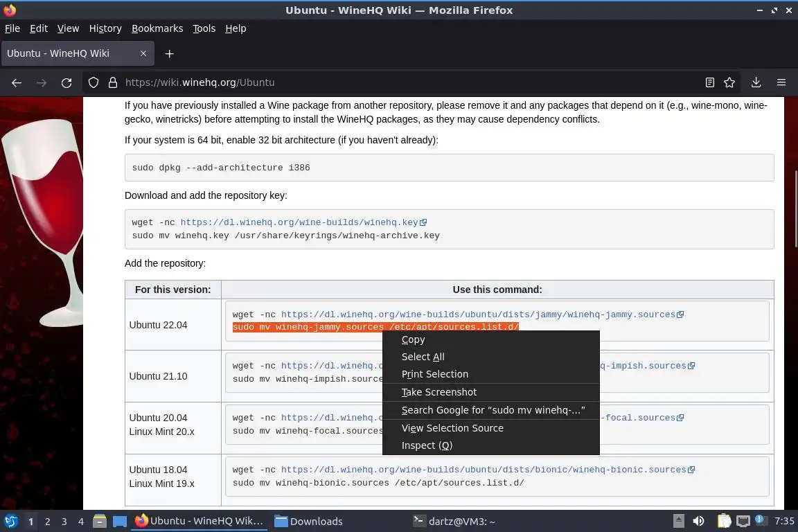798x532 pixels.
Task: Open the Firefox downloads panel
Action: click(756, 82)
